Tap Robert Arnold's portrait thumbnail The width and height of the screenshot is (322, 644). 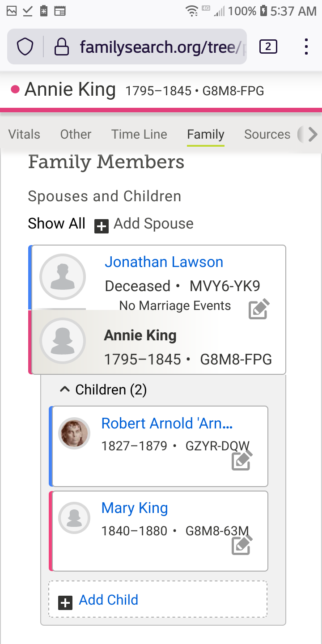click(x=74, y=433)
